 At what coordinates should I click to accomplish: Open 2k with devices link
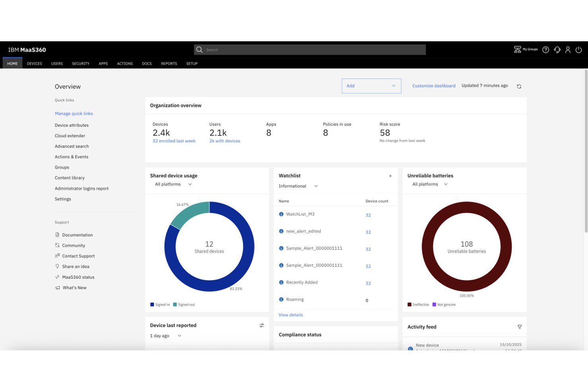click(225, 141)
